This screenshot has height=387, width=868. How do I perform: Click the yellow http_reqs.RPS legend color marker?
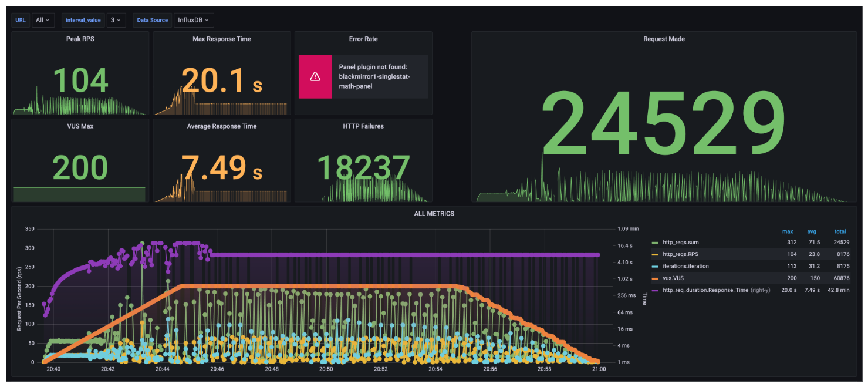[655, 254]
